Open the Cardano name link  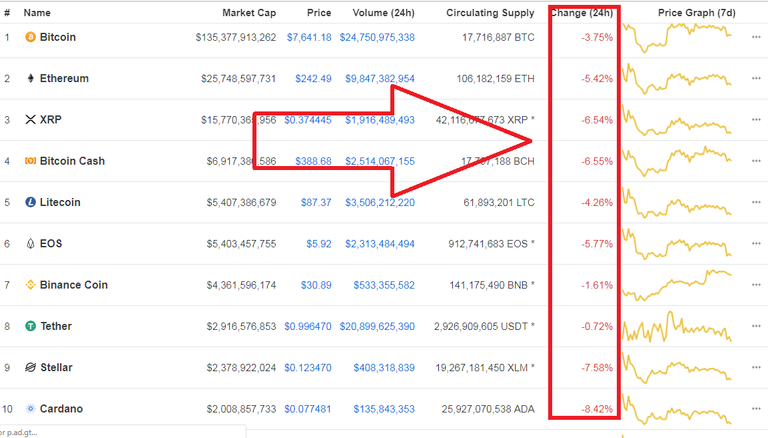(61, 409)
